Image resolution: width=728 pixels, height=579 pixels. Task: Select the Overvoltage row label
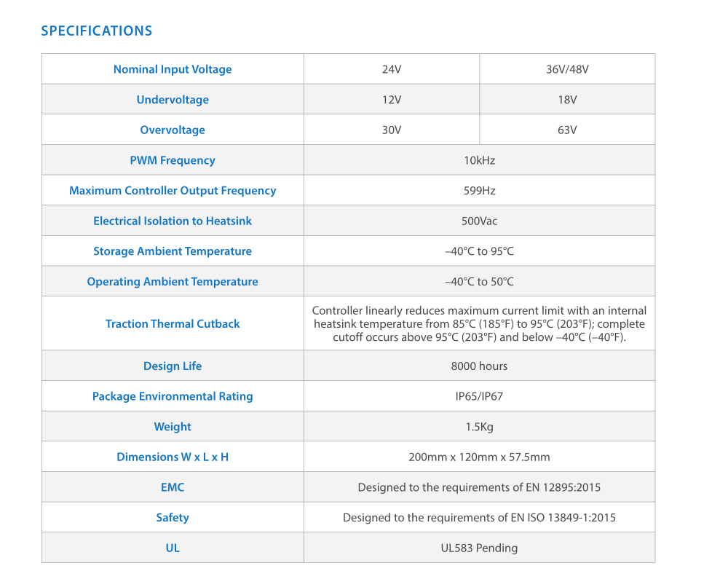pyautogui.click(x=173, y=130)
